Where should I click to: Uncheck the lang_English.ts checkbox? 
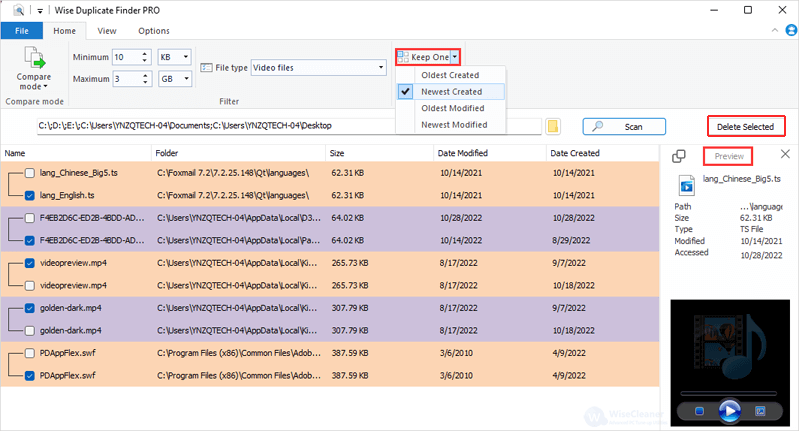coord(30,196)
